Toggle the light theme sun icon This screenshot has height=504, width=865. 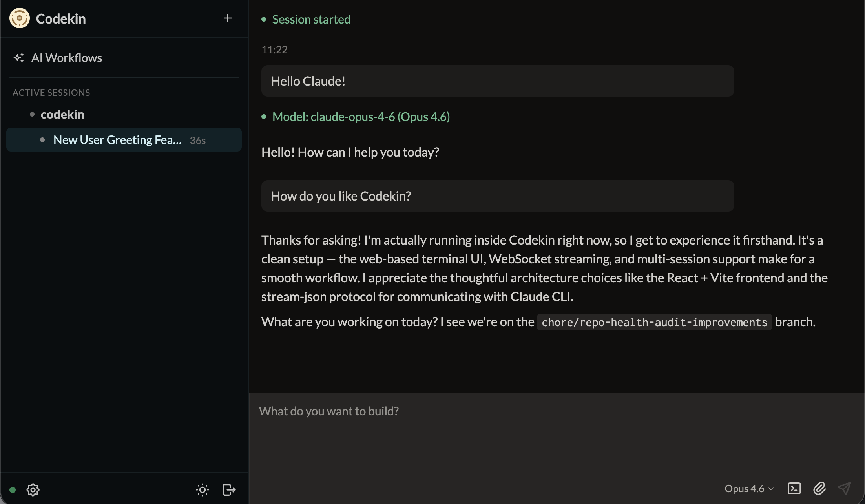(203, 489)
